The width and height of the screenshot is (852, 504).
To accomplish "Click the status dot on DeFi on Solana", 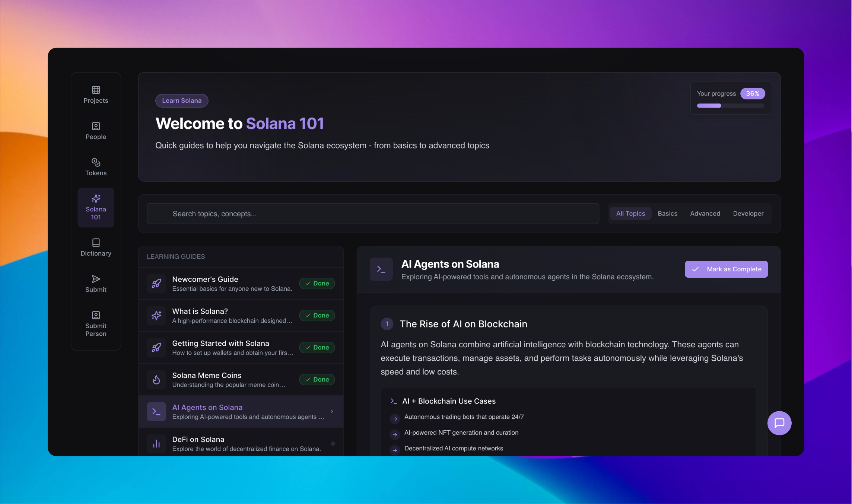I will (x=333, y=443).
